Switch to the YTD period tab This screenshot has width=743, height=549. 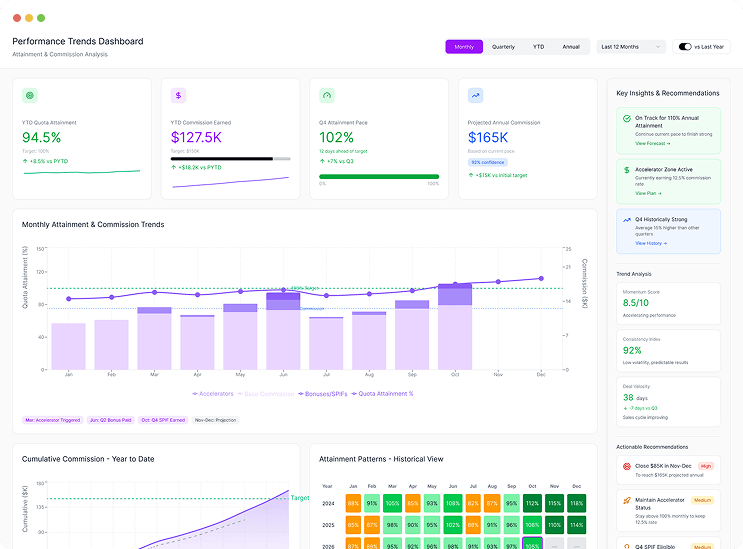pyautogui.click(x=538, y=46)
